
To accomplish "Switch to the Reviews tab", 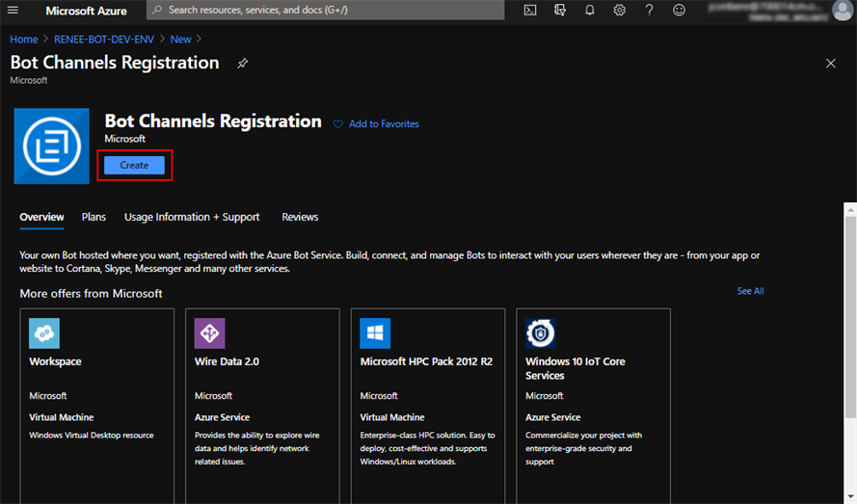I will pyautogui.click(x=300, y=217).
